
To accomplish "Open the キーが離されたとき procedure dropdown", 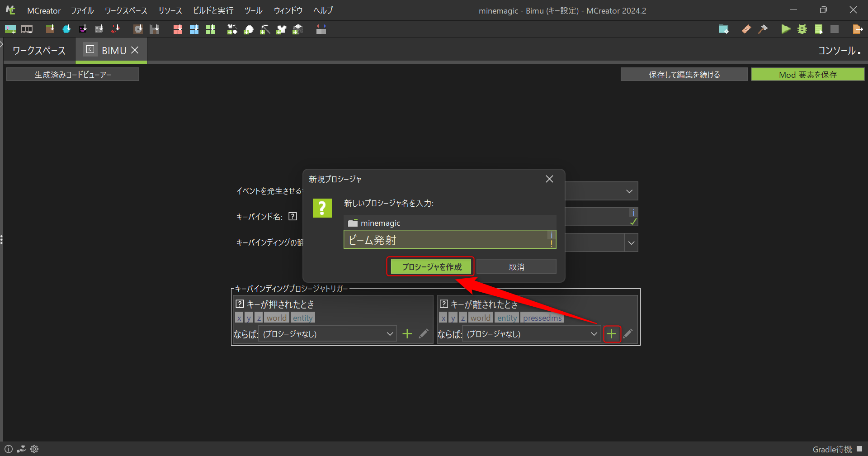I will [531, 334].
